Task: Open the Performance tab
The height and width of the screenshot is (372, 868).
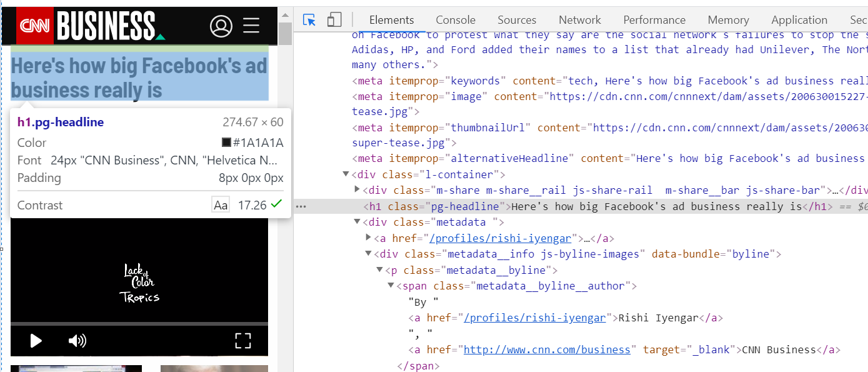Action: [x=654, y=20]
